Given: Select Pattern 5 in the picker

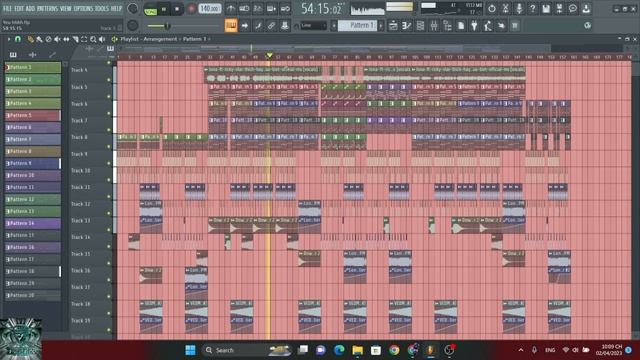Looking at the screenshot, I should point(32,115).
